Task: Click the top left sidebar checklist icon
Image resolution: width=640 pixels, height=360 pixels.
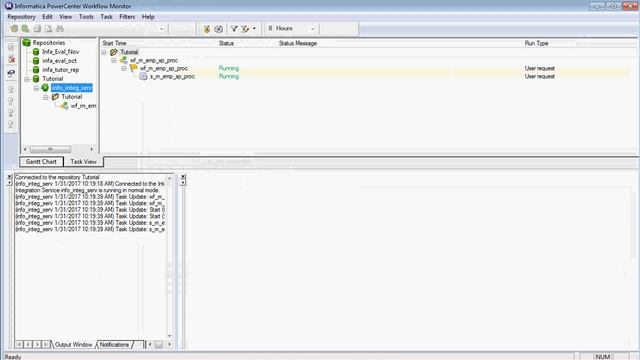Action: tap(11, 47)
